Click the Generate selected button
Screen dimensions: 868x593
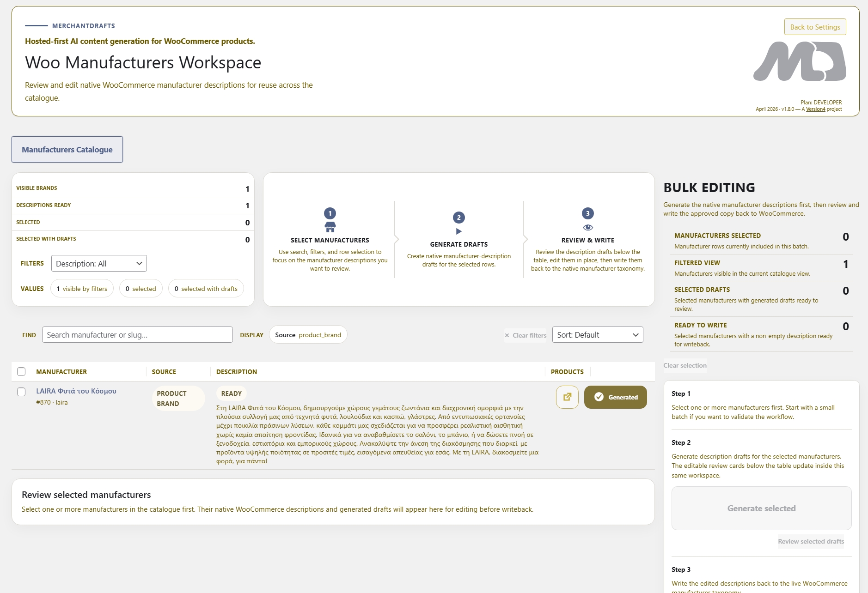coord(761,508)
